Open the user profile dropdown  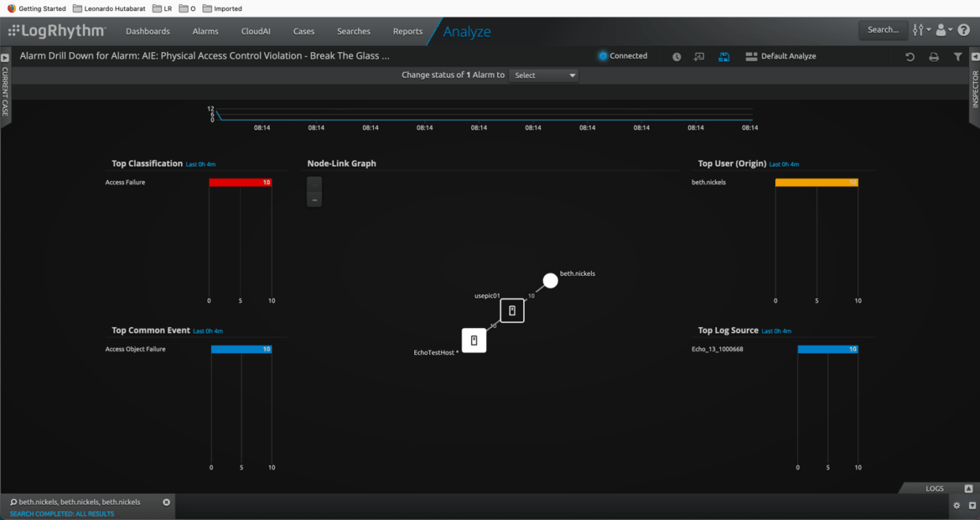pyautogui.click(x=942, y=29)
